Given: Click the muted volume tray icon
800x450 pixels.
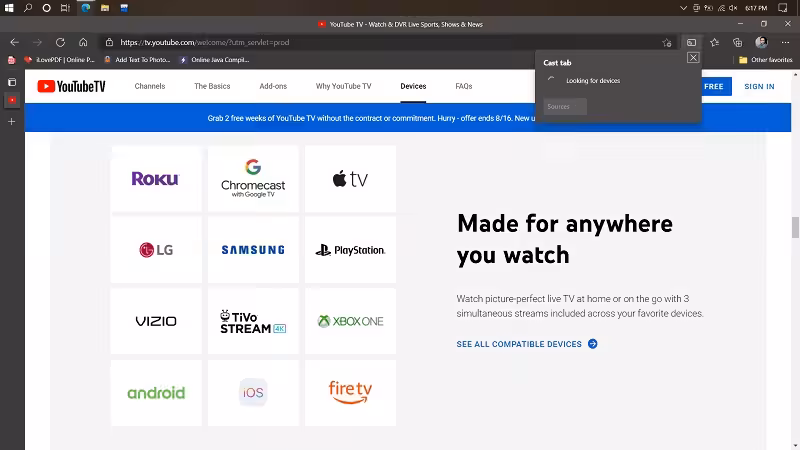Looking at the screenshot, I should pos(733,8).
